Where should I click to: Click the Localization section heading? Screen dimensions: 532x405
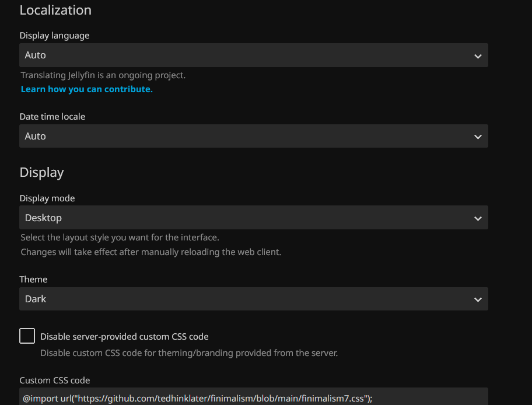pos(55,10)
